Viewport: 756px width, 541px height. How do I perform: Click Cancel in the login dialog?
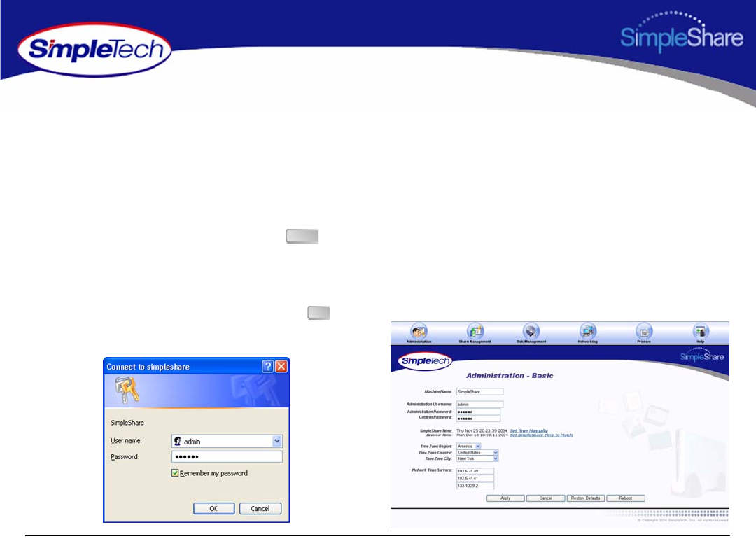(x=260, y=508)
